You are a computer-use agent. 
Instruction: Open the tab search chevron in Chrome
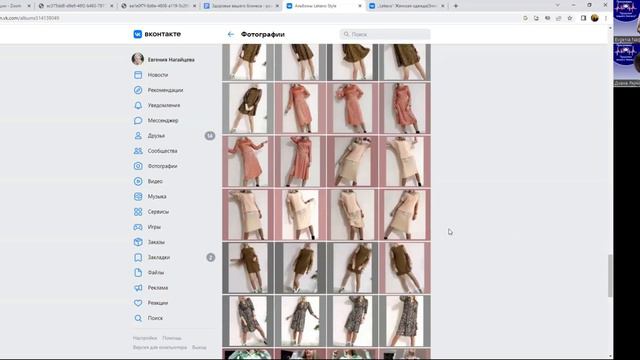pyautogui.click(x=558, y=5)
